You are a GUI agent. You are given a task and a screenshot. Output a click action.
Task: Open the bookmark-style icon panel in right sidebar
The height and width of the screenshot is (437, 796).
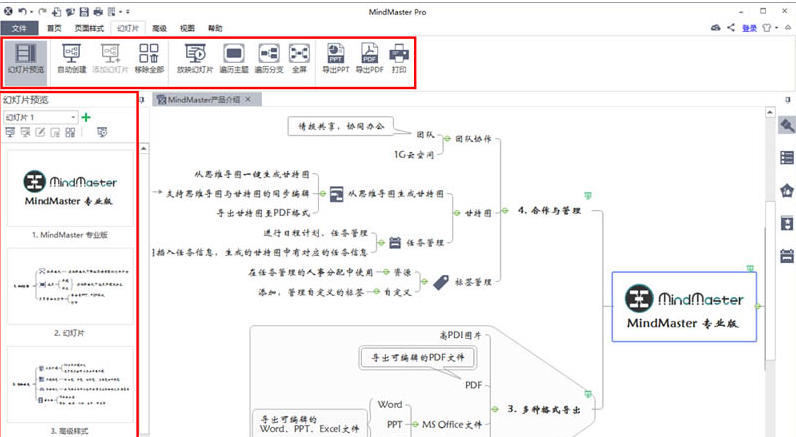787,223
